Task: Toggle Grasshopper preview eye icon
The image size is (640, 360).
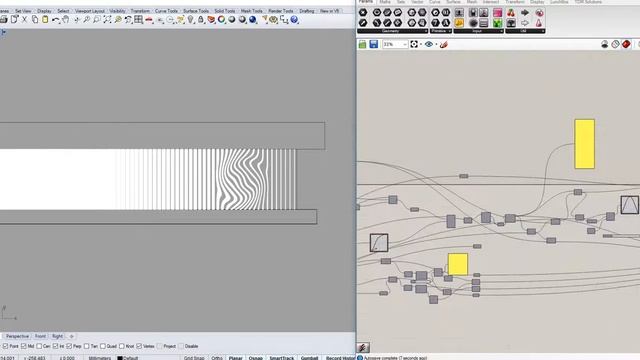Action: (x=429, y=44)
